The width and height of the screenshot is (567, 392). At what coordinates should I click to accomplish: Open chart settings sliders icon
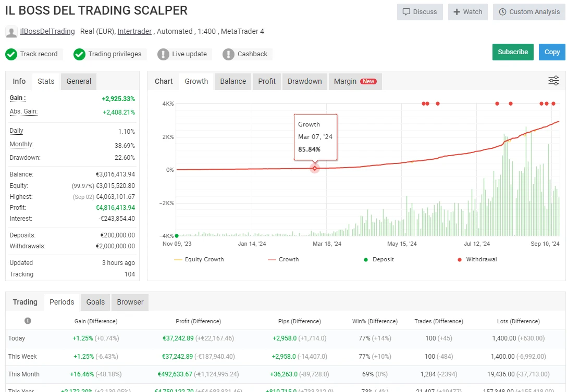click(553, 81)
